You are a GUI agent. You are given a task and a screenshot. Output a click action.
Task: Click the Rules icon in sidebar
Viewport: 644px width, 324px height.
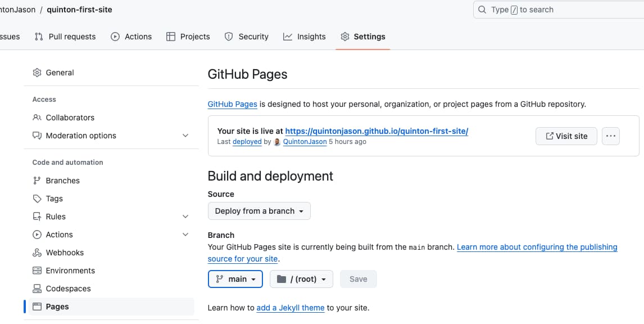[37, 217]
